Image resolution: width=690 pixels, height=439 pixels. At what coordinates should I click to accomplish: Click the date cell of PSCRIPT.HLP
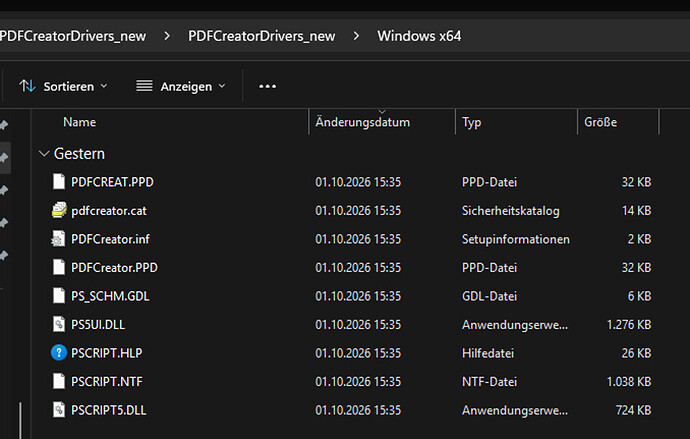point(358,353)
